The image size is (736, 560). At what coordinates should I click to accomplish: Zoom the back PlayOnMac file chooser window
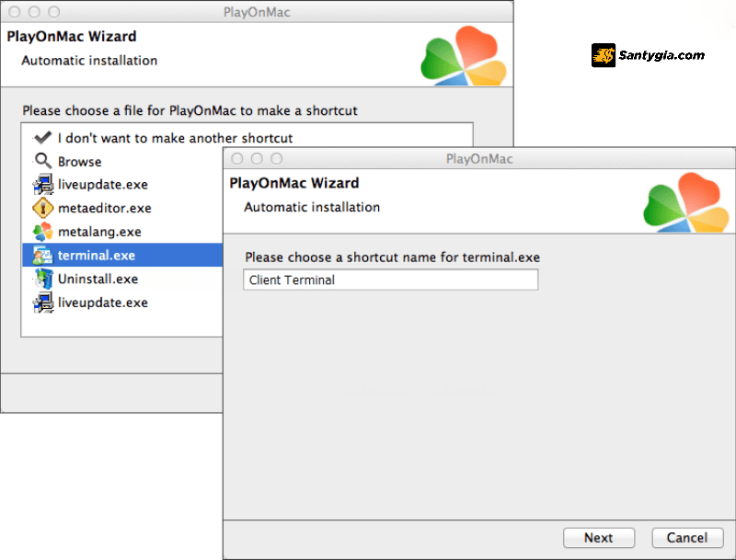pos(54,12)
